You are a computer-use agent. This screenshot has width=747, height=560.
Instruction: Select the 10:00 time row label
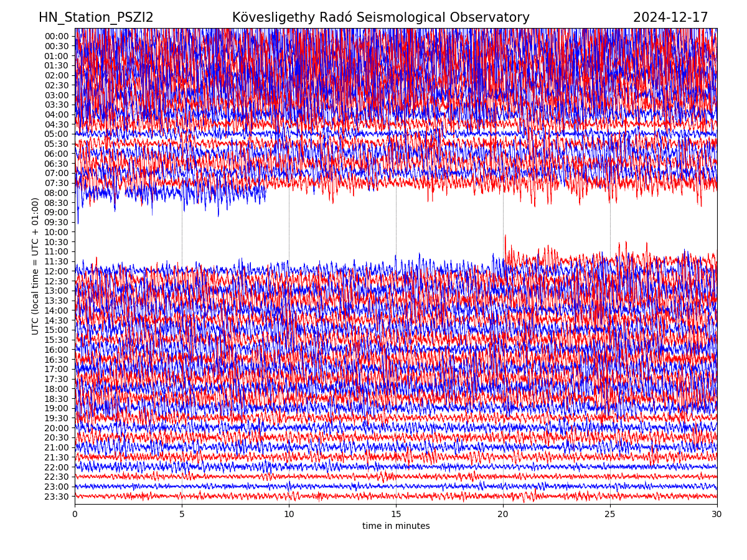point(56,232)
